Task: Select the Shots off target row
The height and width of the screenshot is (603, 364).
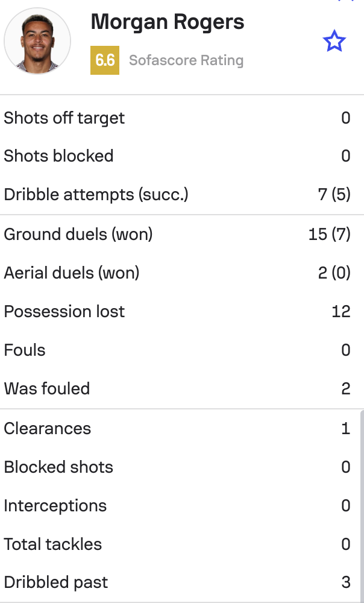Action: click(182, 118)
